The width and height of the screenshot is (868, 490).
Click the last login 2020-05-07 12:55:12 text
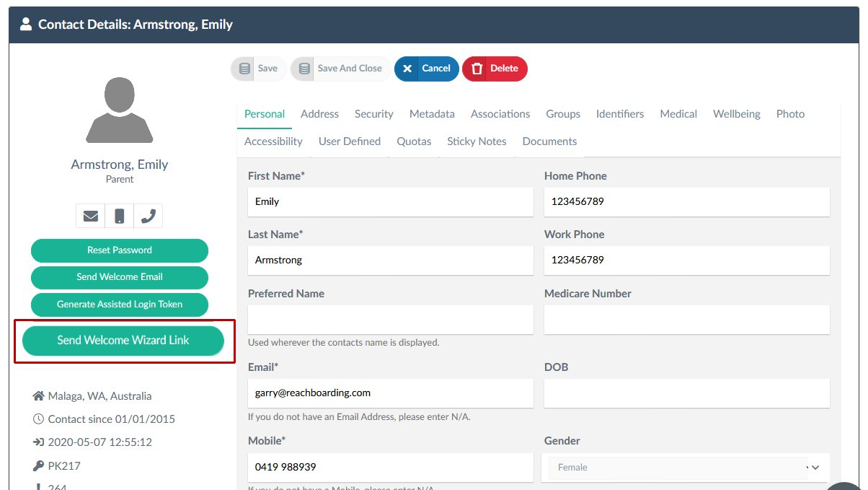(100, 442)
